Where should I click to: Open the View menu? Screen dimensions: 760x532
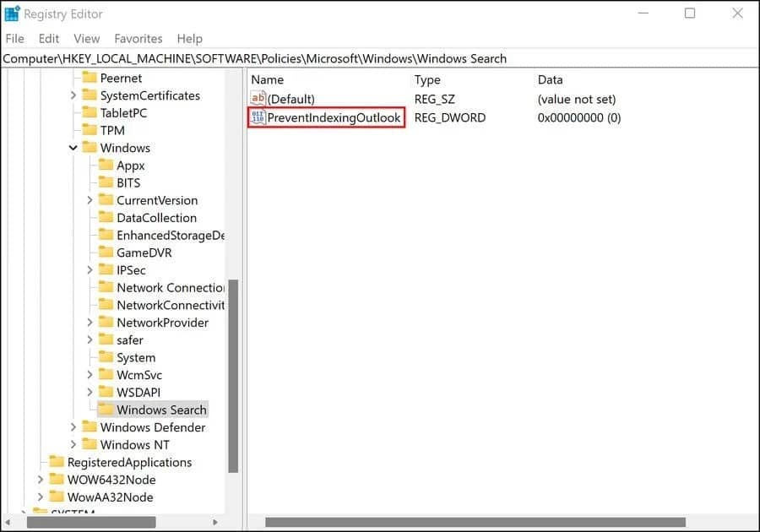coord(86,38)
